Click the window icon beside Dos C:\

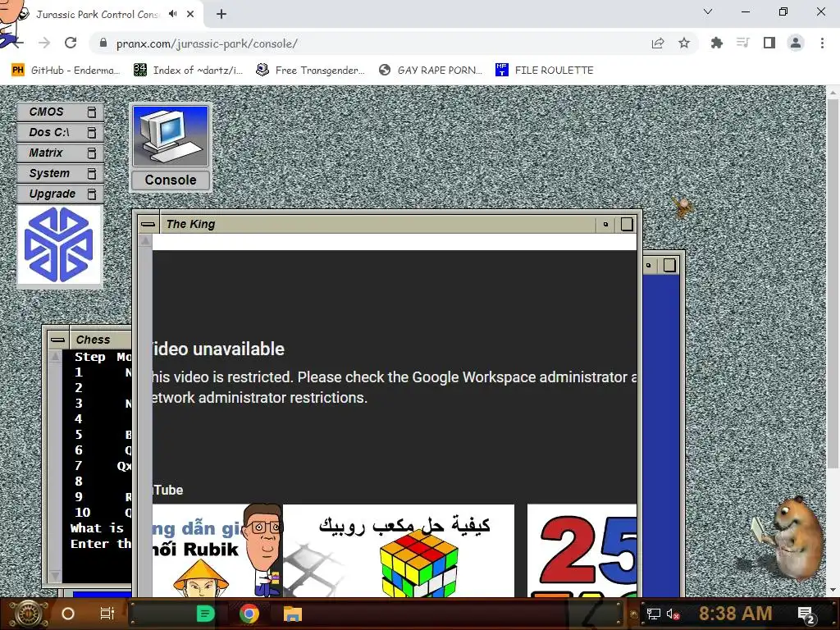[x=92, y=132]
